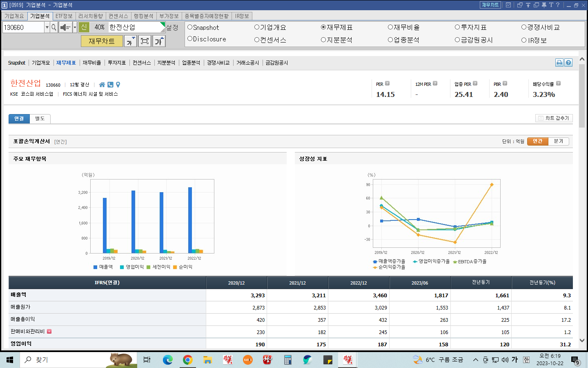The width and height of the screenshot is (588, 368).
Task: Open the blue help icon beside printer
Action: click(x=568, y=63)
